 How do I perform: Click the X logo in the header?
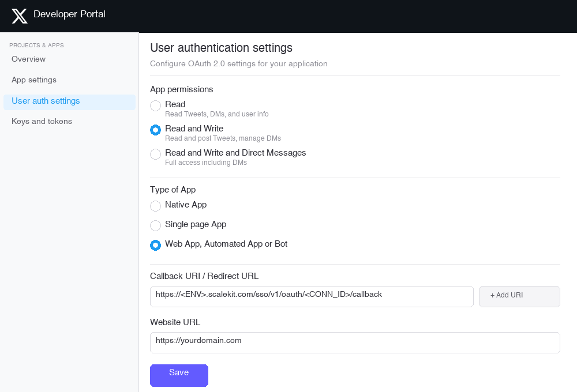coord(19,16)
